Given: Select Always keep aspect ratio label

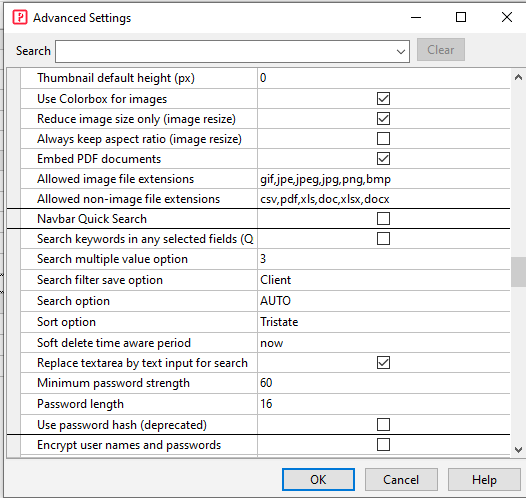Looking at the screenshot, I should click(139, 139).
